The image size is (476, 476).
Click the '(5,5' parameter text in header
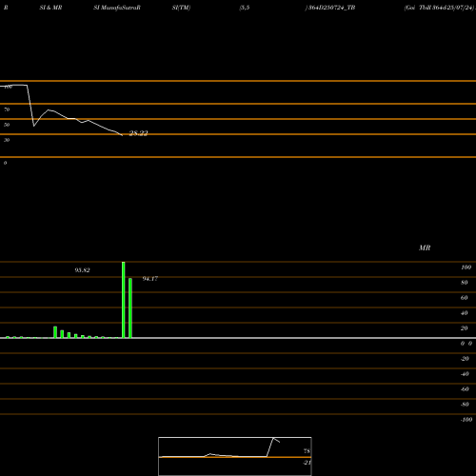coord(245,8)
